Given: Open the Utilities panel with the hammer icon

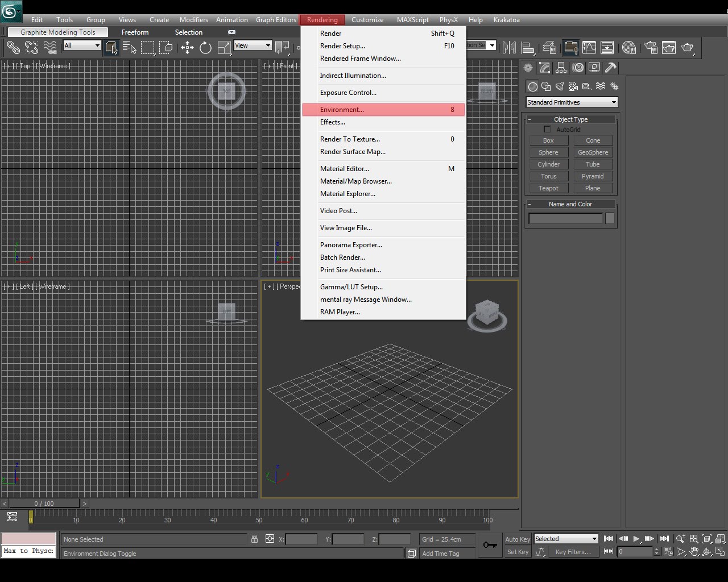Looking at the screenshot, I should pyautogui.click(x=610, y=68).
